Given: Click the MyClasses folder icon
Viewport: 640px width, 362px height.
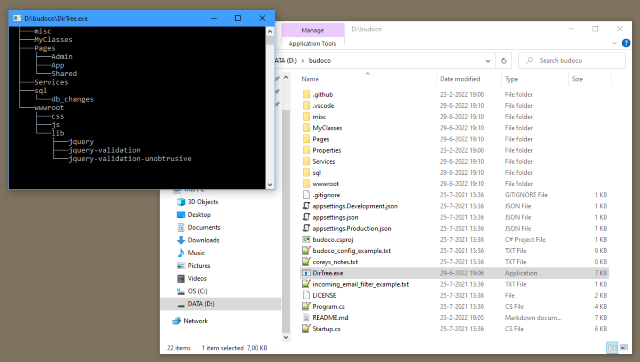Looking at the screenshot, I should (x=306, y=128).
